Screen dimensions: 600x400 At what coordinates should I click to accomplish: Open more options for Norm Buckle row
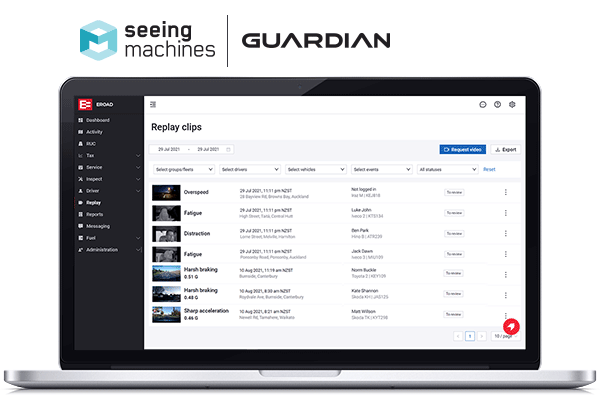click(x=505, y=274)
